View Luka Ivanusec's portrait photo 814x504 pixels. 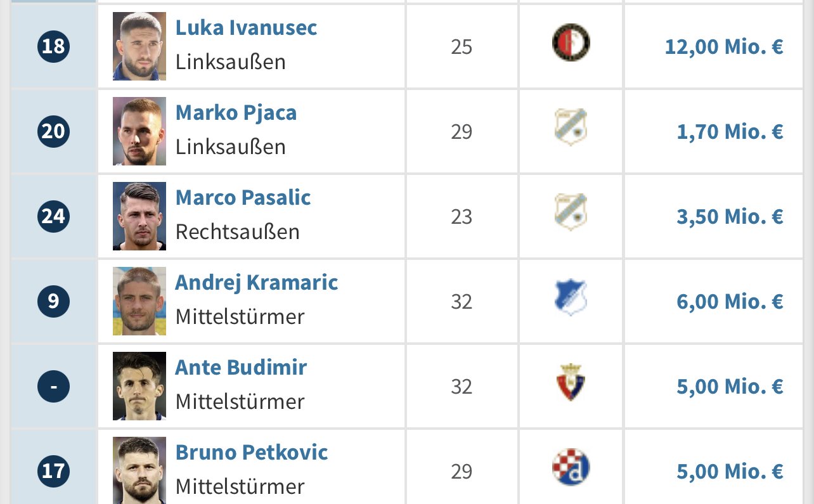point(139,46)
